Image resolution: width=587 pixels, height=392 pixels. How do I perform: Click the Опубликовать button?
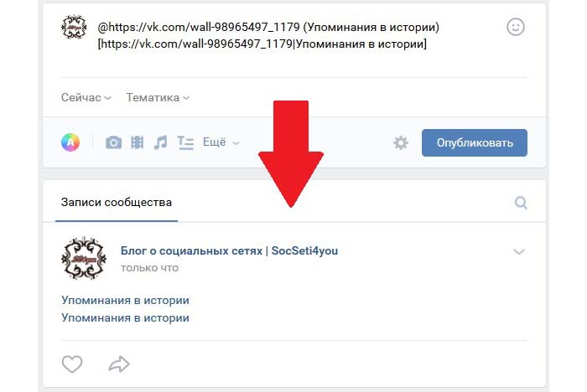(x=475, y=143)
